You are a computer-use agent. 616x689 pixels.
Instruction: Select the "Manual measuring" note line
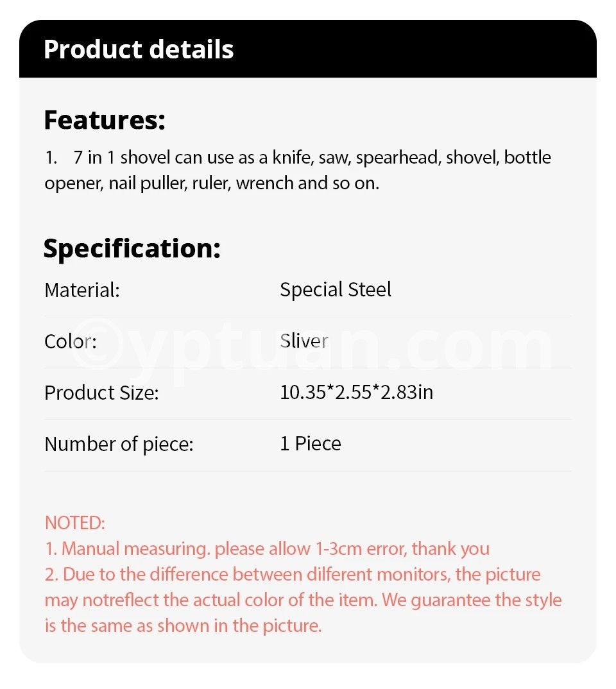click(267, 549)
